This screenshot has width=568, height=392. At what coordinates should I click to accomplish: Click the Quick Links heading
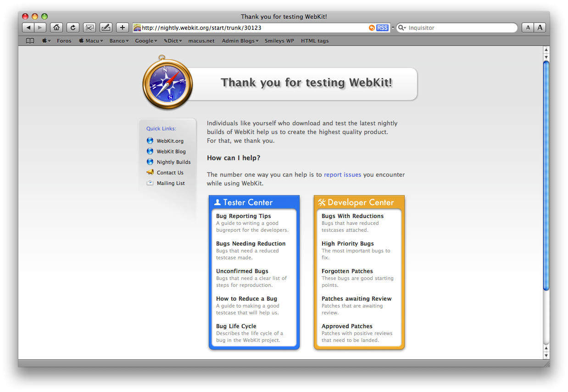[x=161, y=129]
